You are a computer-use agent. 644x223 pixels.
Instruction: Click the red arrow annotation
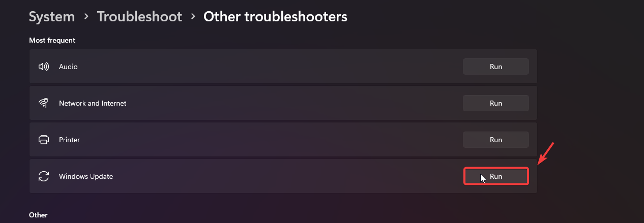[x=546, y=154]
